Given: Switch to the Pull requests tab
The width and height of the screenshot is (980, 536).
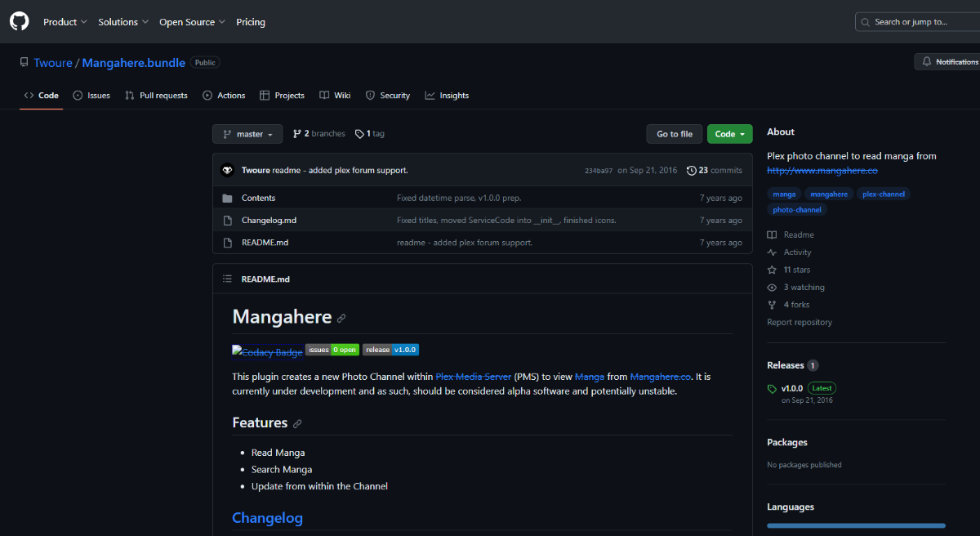Looking at the screenshot, I should [156, 96].
